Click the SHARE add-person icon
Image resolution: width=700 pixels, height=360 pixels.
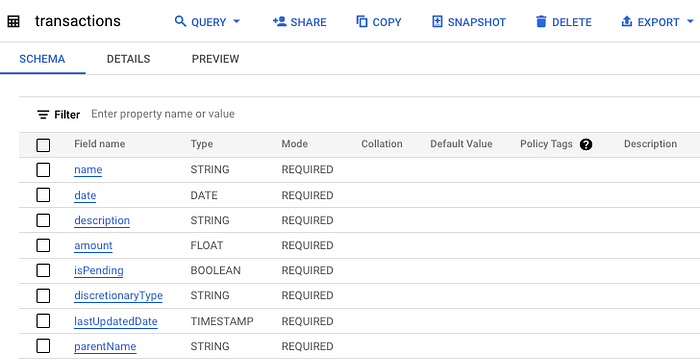pos(279,21)
